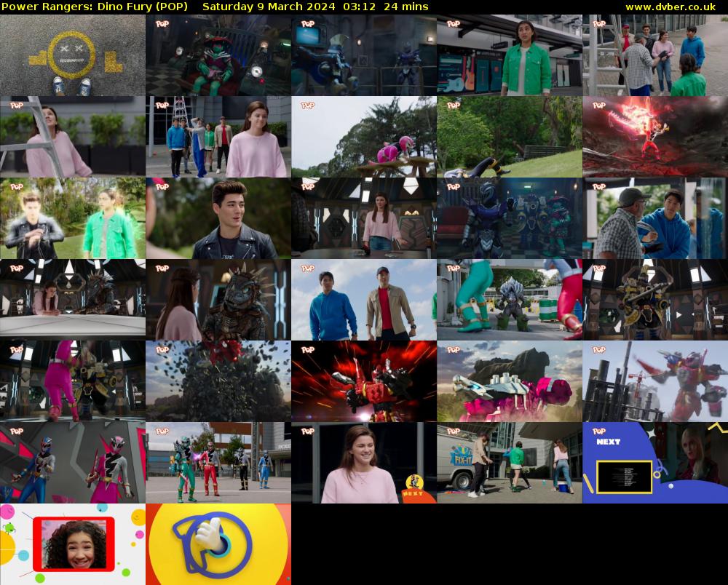Open thumbnail of green monster sitting in chair
This screenshot has height=585, width=728.
(x=218, y=55)
